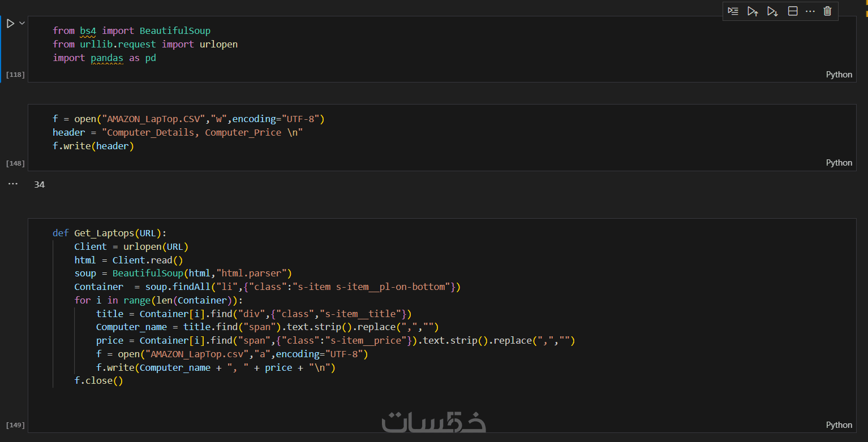Change language mode of the imports cell
868x442 pixels.
coord(839,75)
